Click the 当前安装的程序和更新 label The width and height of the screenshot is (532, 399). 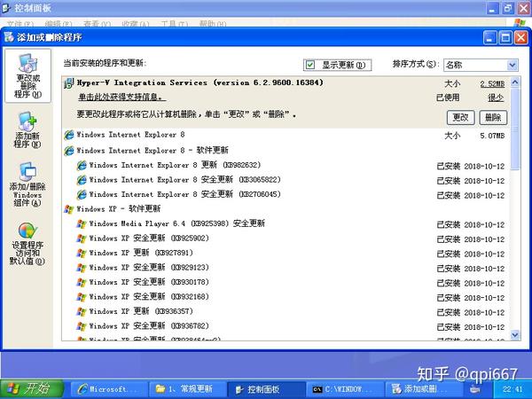105,63
